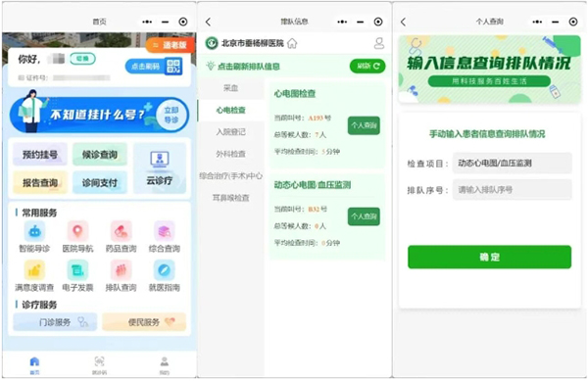
Task: Click the 排队序号 input field
Action: [512, 190]
